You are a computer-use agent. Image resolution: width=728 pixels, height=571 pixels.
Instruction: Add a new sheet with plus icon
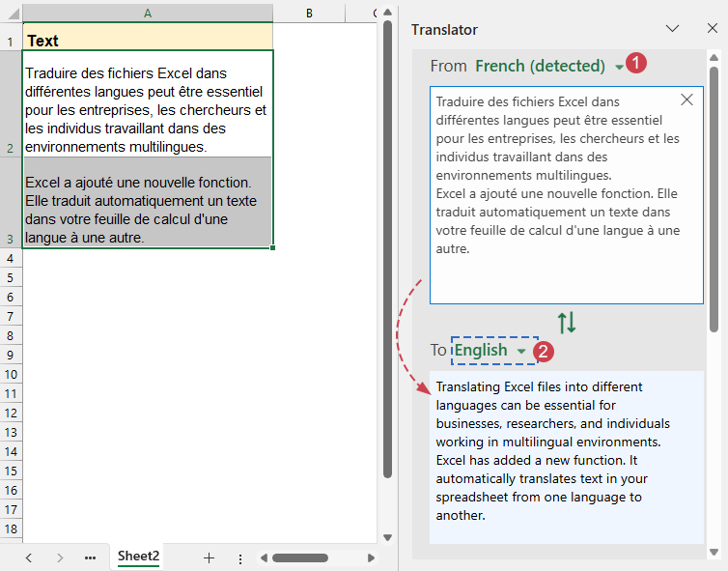point(209,557)
